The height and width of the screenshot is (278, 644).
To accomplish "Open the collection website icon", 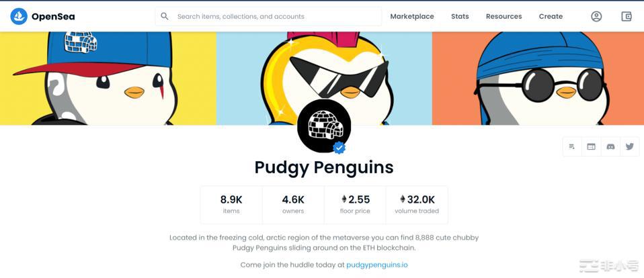I will [592, 146].
